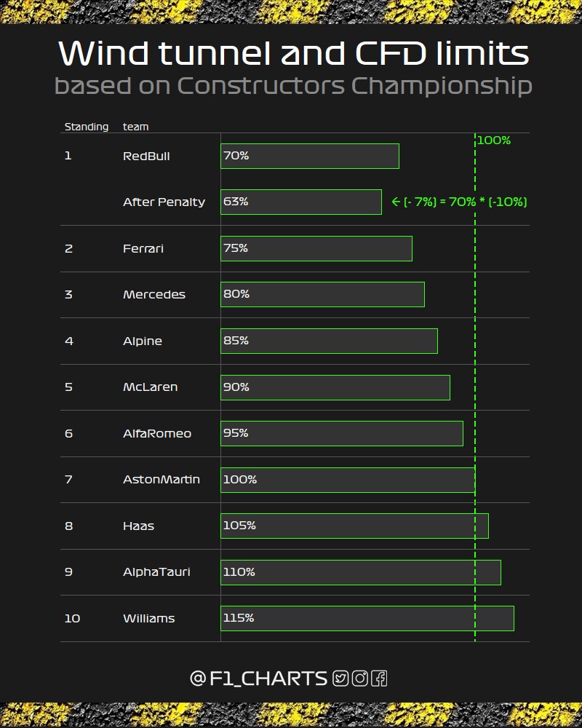Viewport: 582px width, 728px height.
Task: Click the AlphaTauri 110% bar
Action: pos(361,572)
